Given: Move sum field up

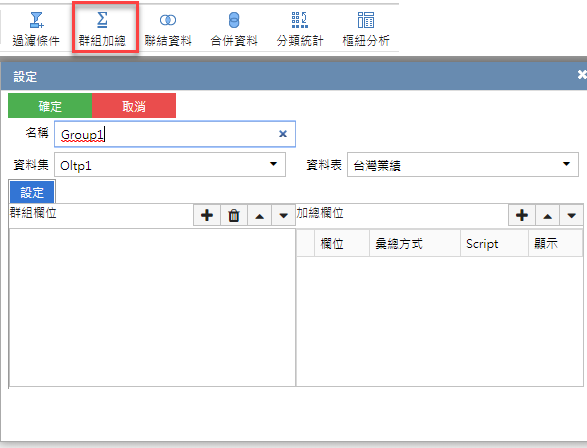Looking at the screenshot, I should 548,215.
